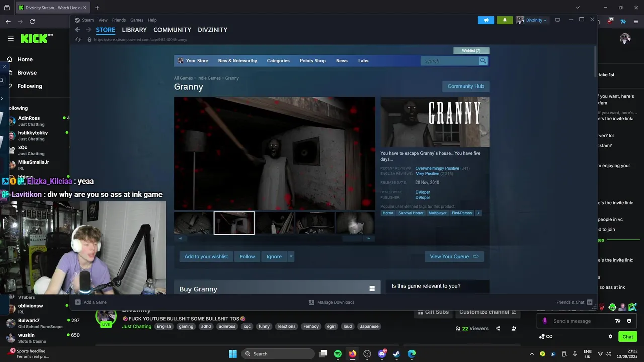Image resolution: width=644 pixels, height=362 pixels.
Task: Open a new browser tab
Action: 97,8
